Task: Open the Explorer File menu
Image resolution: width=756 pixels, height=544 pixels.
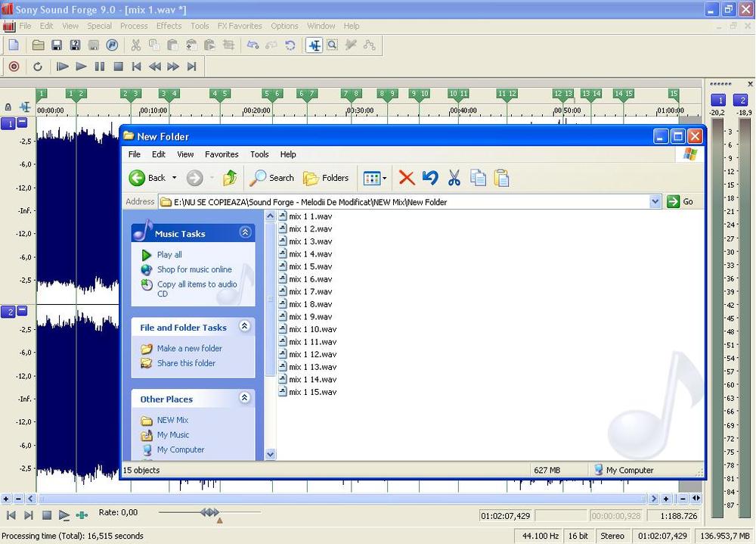Action: tap(135, 154)
